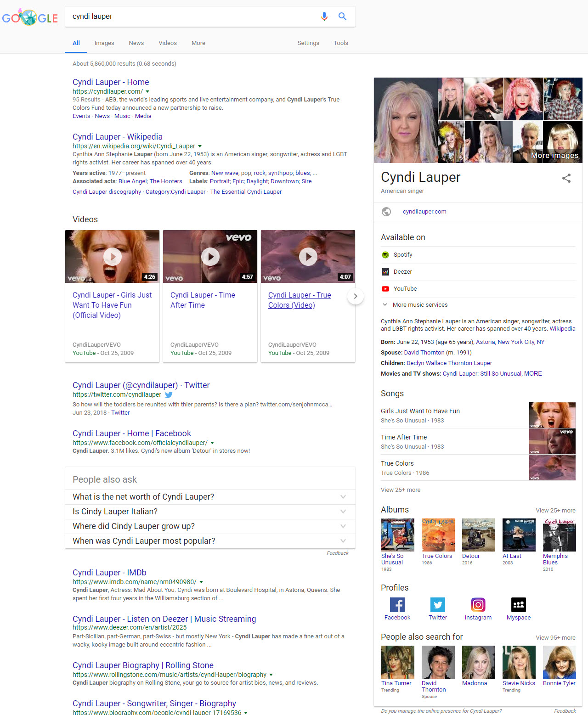The width and height of the screenshot is (588, 715).
Task: Open dropdown arrow next to Wikipedia URL
Action: [200, 146]
